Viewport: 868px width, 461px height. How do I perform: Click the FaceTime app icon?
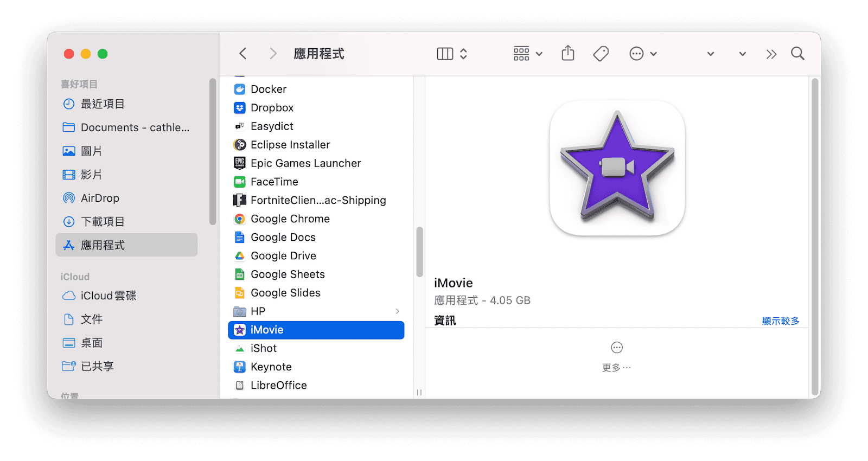[x=239, y=182]
